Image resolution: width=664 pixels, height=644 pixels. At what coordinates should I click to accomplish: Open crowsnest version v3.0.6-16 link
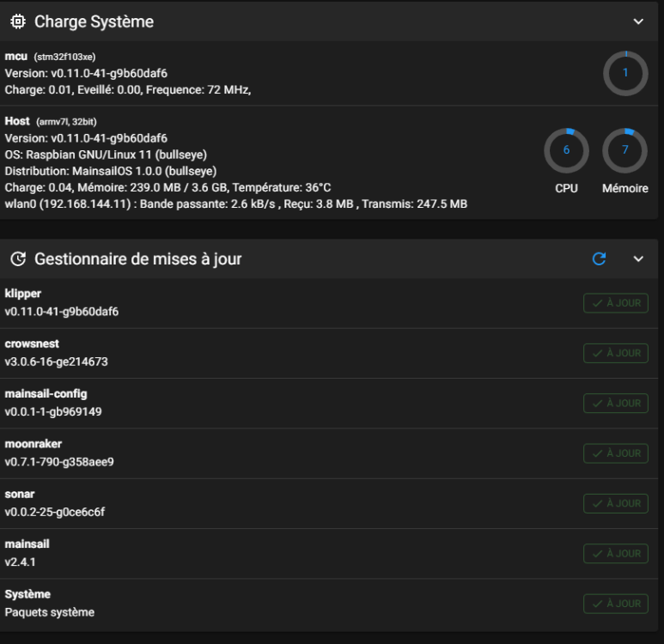click(x=57, y=361)
